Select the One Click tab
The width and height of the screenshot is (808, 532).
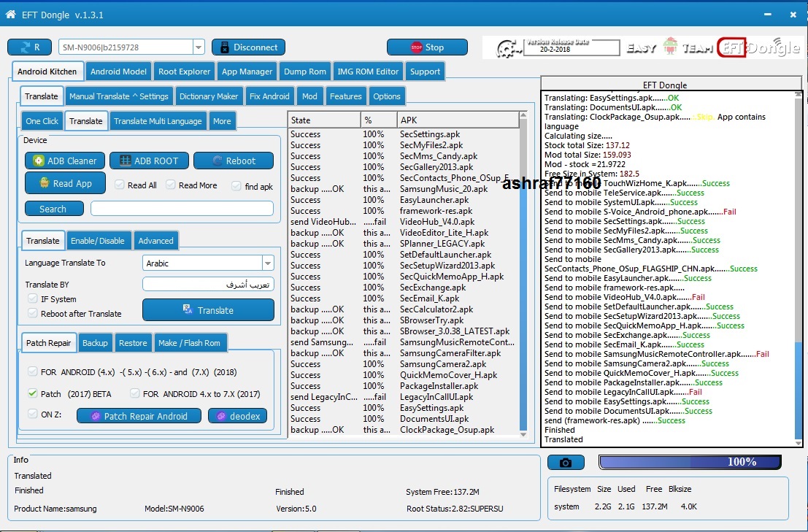coord(42,121)
